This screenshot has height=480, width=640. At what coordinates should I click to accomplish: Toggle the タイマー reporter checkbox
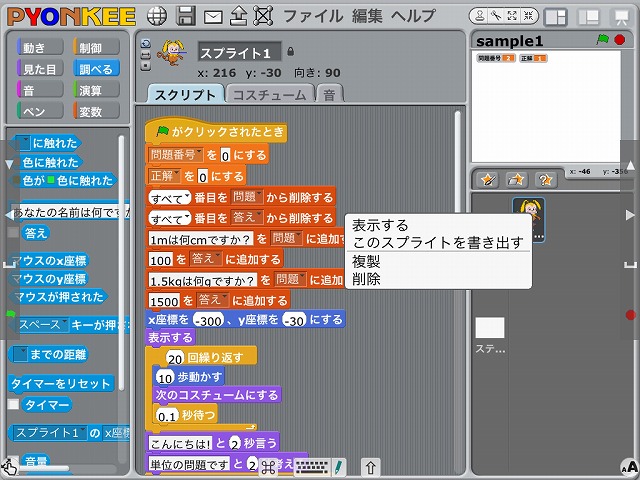coord(13,405)
